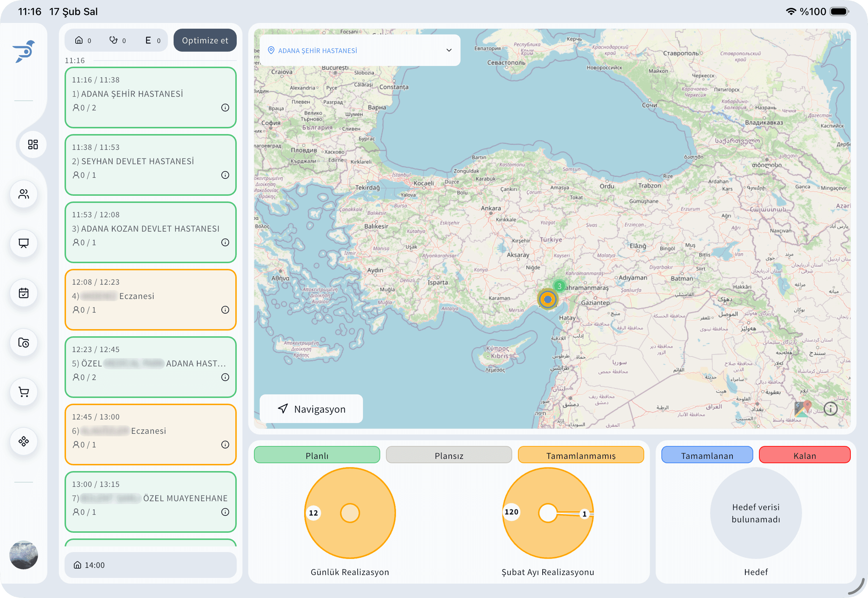Click chevron arrow of hospital selector
This screenshot has width=868, height=598.
tap(449, 50)
